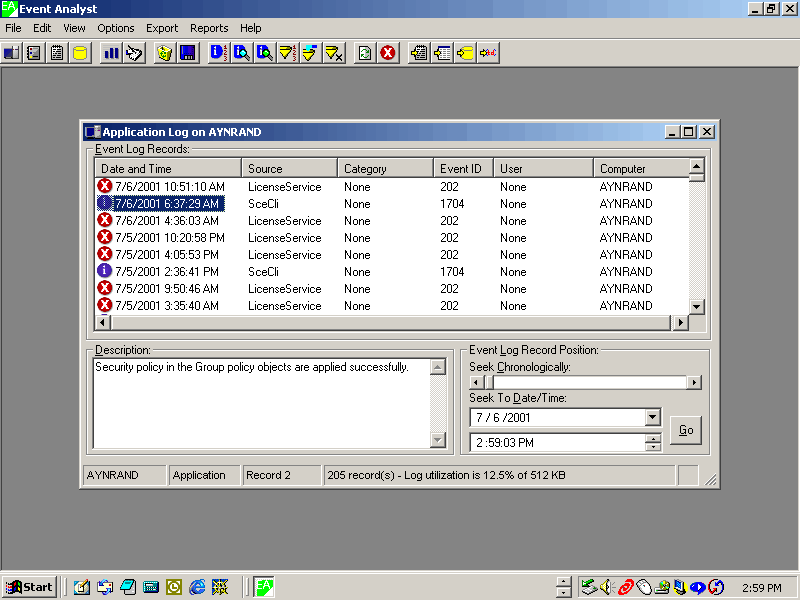
Task: Sort by Date and Time column header
Action: (x=168, y=168)
